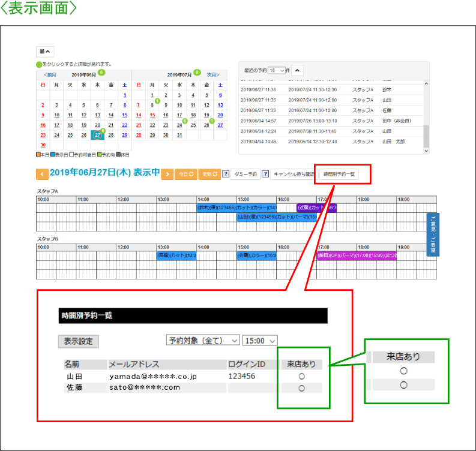
Task: Click the orange 今日 refresh button
Action: click(185, 174)
